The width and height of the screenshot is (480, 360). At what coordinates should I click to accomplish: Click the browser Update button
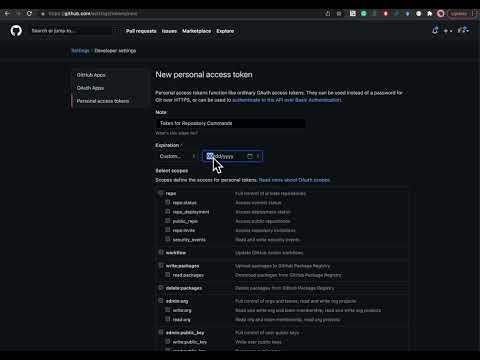pos(459,14)
